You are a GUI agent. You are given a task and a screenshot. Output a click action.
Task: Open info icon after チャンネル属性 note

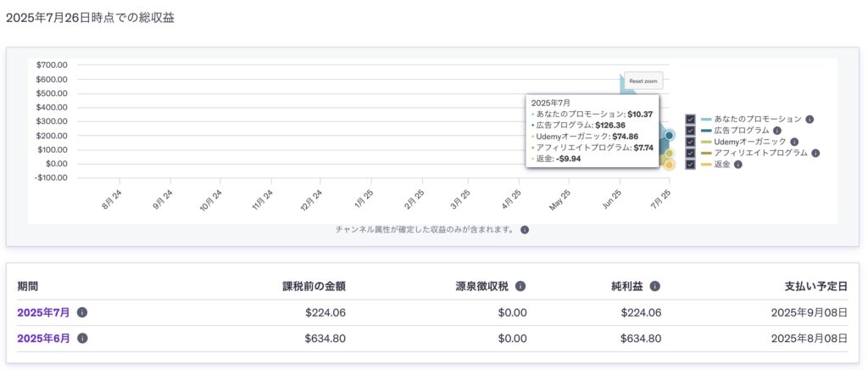525,229
